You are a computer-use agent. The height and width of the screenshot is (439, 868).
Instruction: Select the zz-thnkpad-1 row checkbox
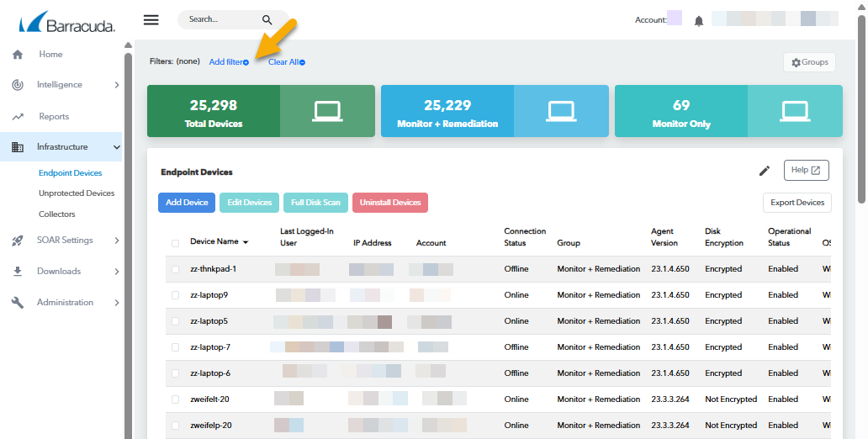click(175, 269)
